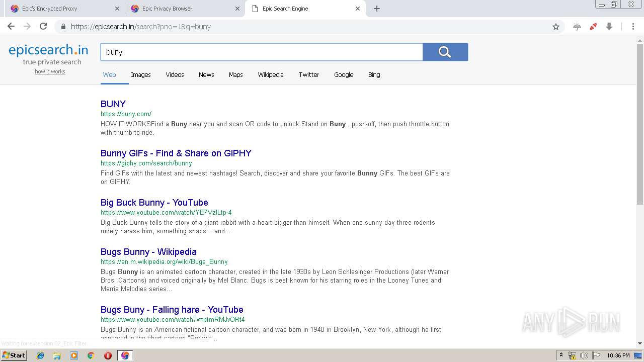Screen dimensions: 644x362
Task: Click youtube.com/watch/YE7VzlLtp-4 URL
Action: pyautogui.click(x=166, y=213)
